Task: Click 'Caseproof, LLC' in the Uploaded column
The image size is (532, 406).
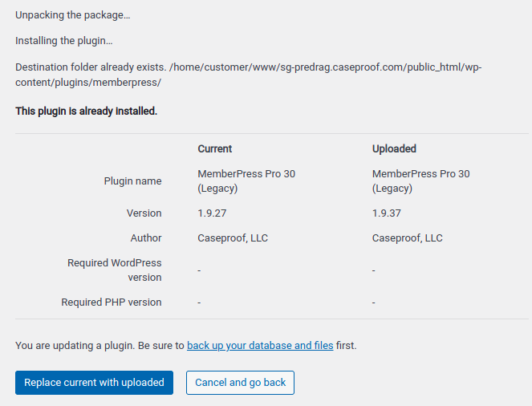Action: (x=407, y=238)
